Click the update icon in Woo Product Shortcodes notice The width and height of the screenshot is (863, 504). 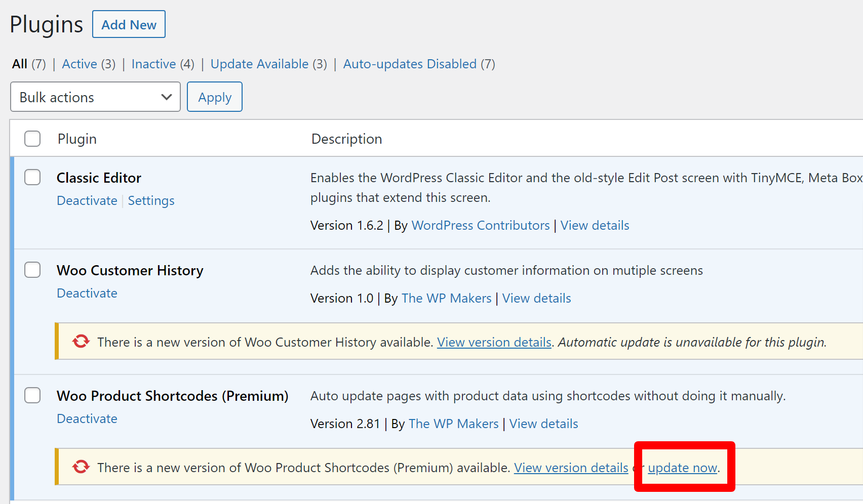(x=81, y=467)
